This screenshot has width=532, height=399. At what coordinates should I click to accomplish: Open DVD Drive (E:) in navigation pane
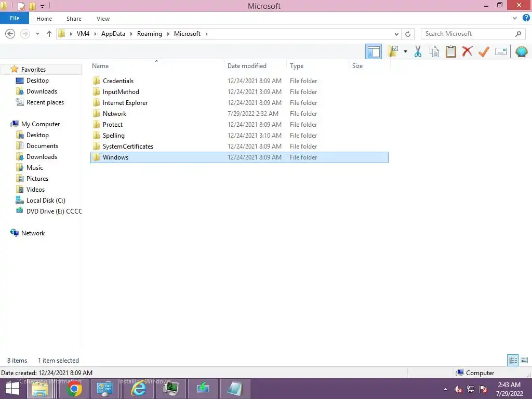pos(54,211)
